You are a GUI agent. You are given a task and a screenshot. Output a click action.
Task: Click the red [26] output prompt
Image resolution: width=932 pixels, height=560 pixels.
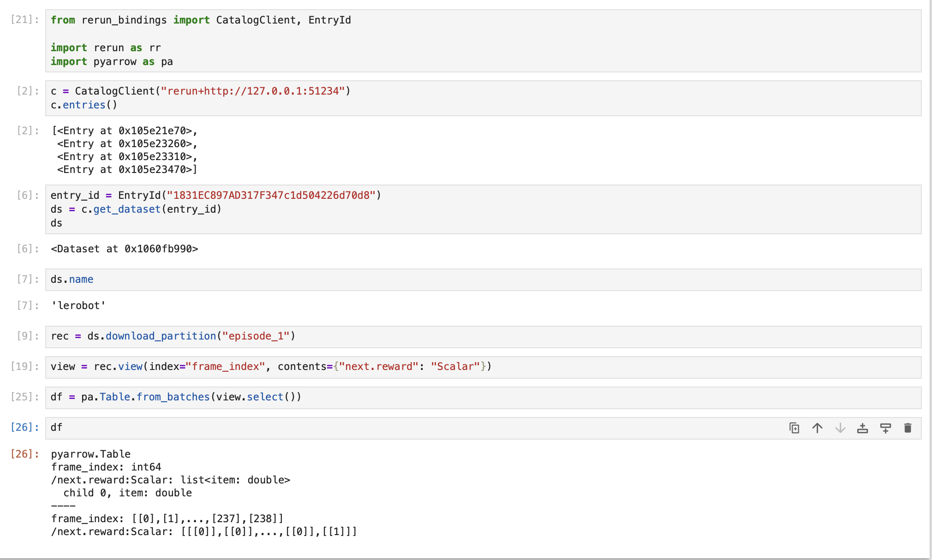[x=24, y=454]
